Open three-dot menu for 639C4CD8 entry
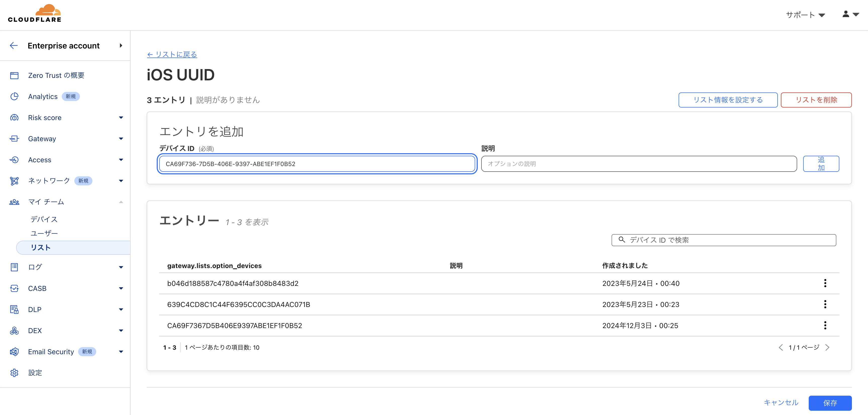The height and width of the screenshot is (415, 868). pyautogui.click(x=825, y=304)
